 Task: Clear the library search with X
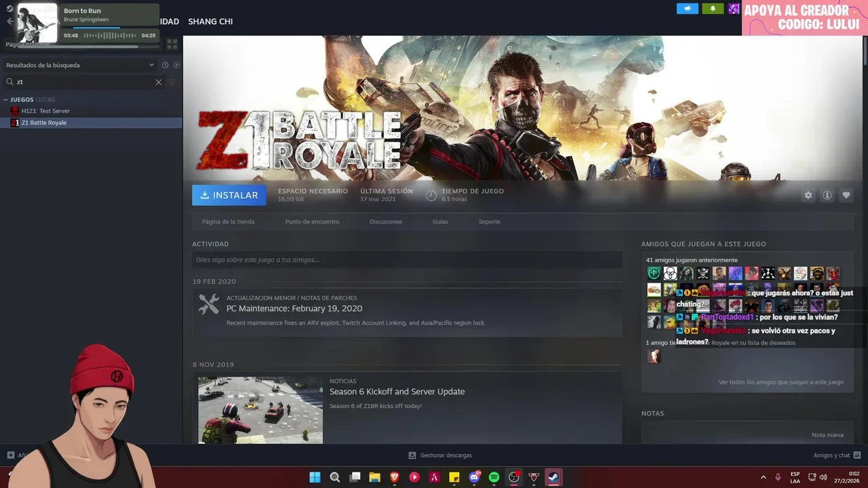click(159, 82)
